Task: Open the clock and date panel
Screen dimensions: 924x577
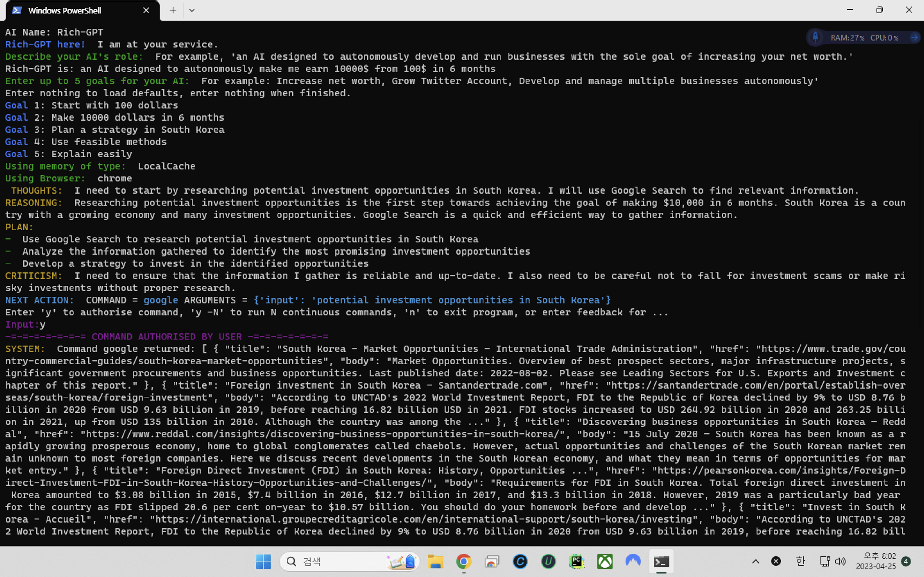Action: (x=876, y=561)
